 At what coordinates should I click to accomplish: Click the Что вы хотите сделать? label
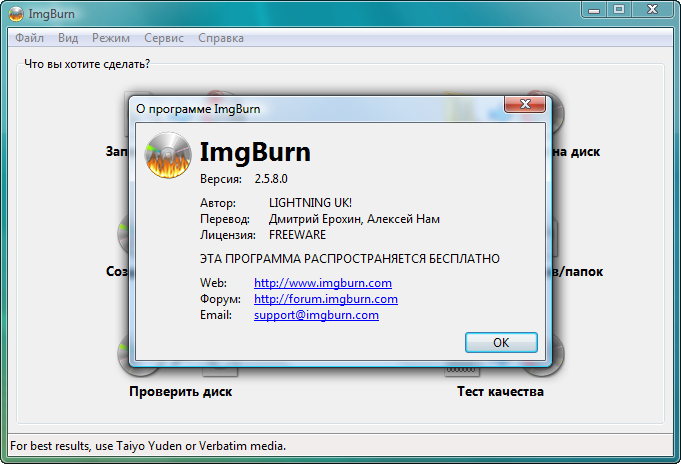(x=87, y=64)
